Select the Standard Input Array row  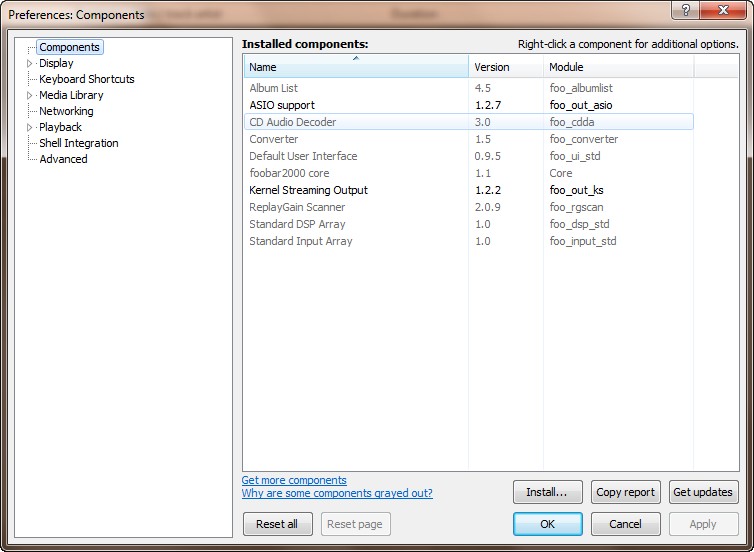[x=469, y=241]
